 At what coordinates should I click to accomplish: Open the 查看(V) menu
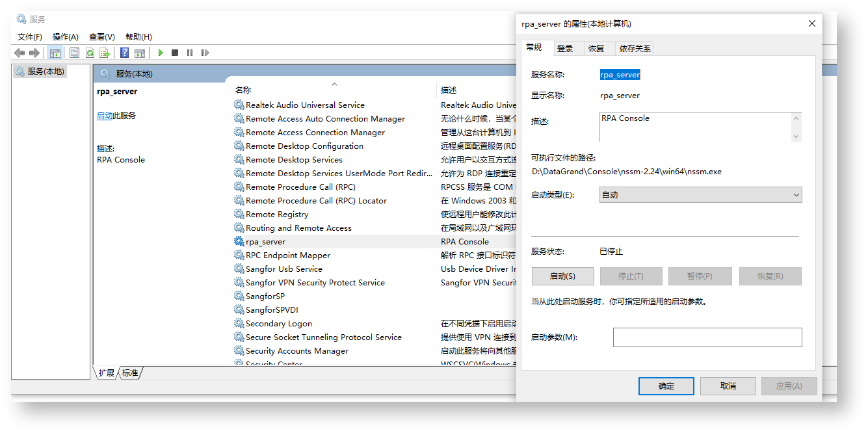tap(102, 37)
